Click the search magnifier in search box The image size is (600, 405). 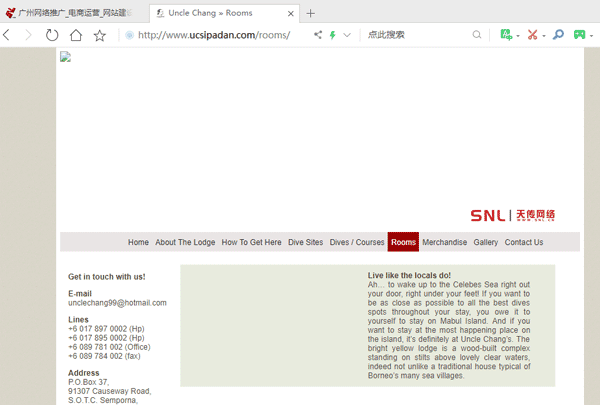pos(477,35)
